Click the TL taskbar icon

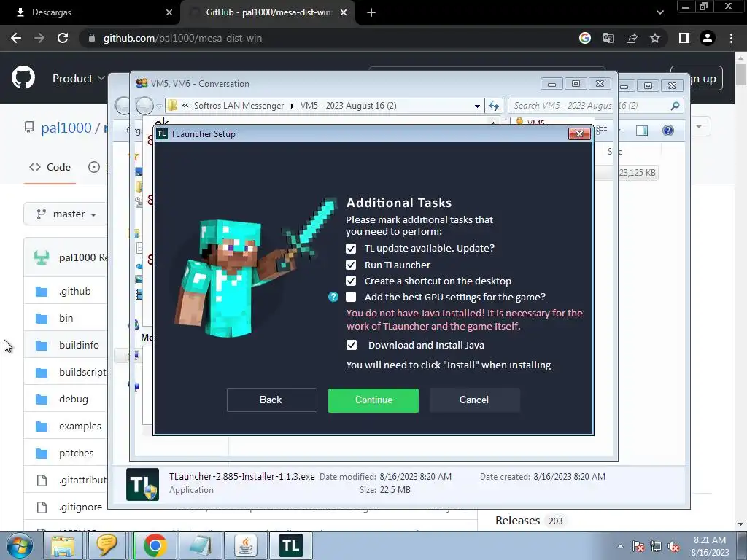[x=290, y=545]
